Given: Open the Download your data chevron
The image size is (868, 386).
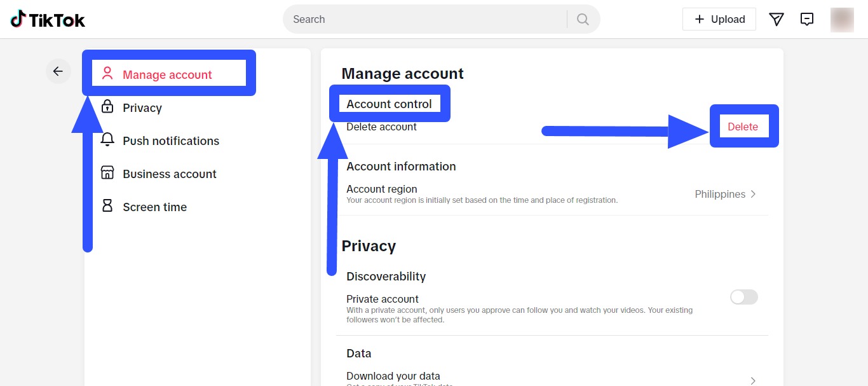Looking at the screenshot, I should click(753, 379).
